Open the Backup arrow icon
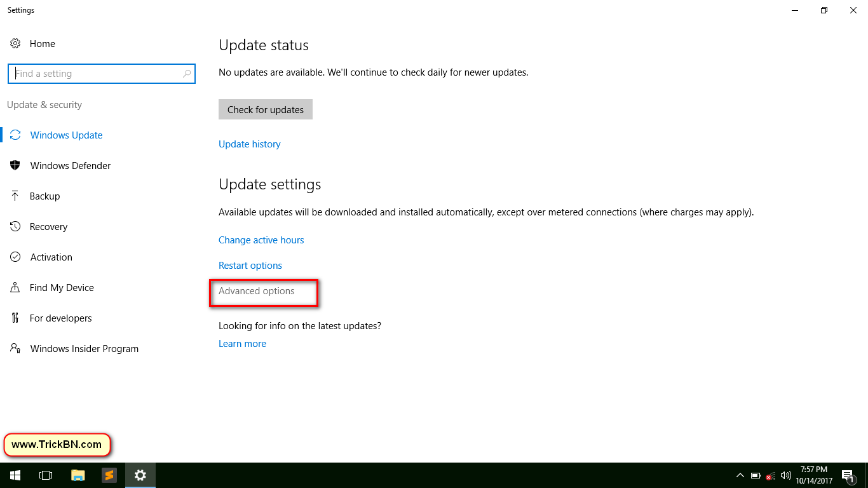 (x=15, y=196)
